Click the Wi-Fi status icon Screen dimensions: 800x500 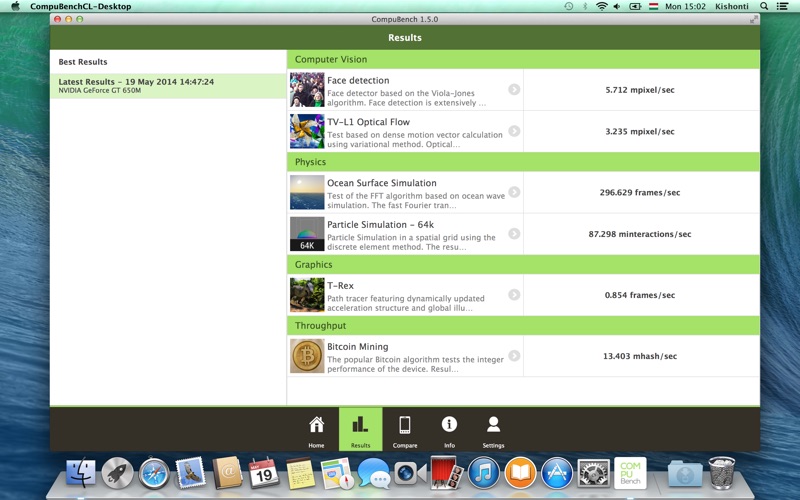pos(602,6)
